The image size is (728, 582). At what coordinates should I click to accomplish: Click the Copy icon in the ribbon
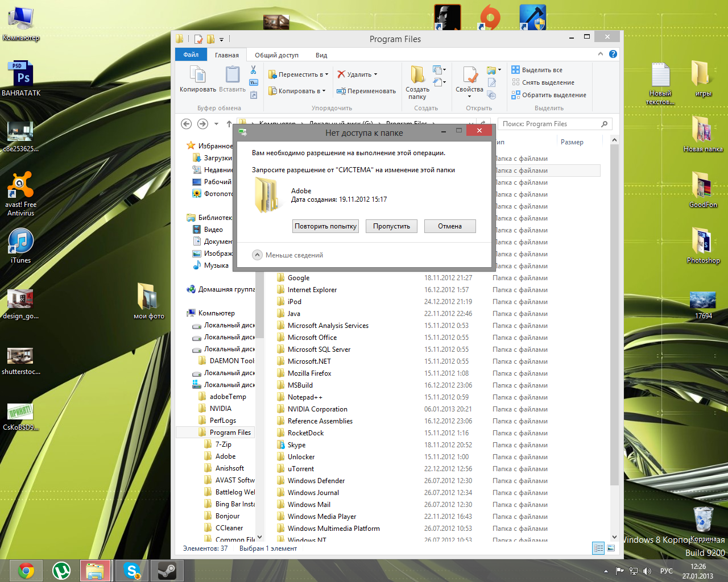coord(197,76)
